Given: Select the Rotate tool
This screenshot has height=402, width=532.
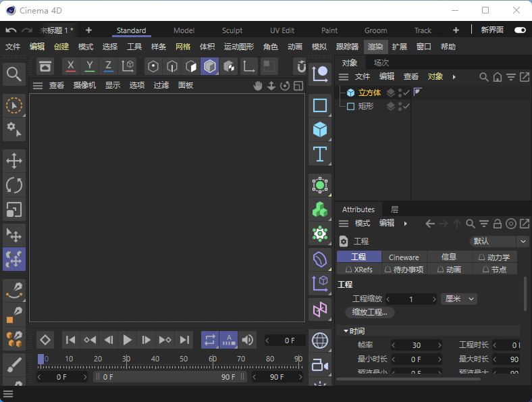Looking at the screenshot, I should coord(14,184).
